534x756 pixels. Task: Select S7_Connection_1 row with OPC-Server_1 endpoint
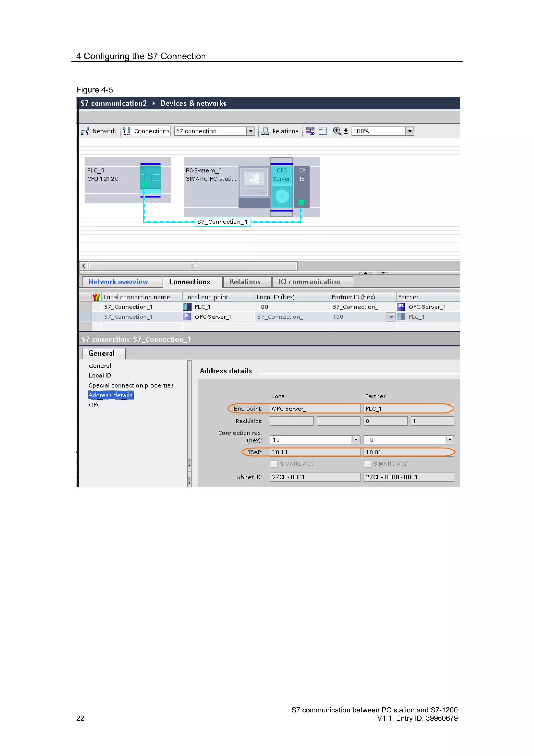pyautogui.click(x=269, y=317)
